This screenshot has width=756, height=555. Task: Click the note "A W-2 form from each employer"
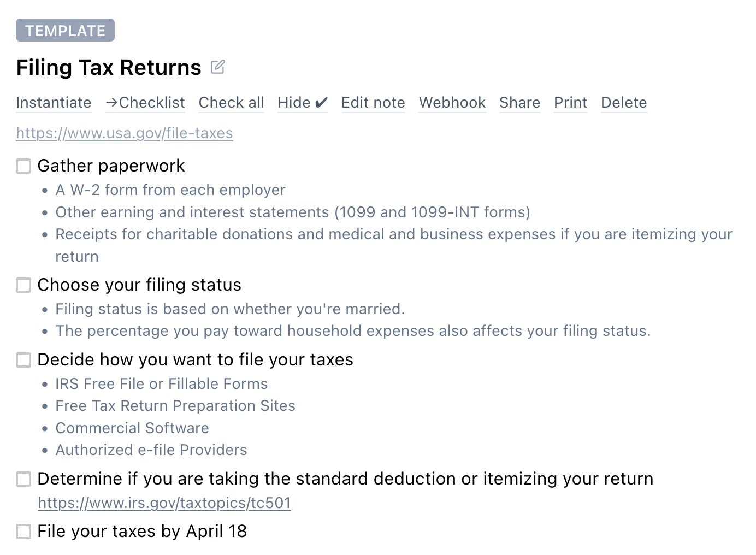170,190
